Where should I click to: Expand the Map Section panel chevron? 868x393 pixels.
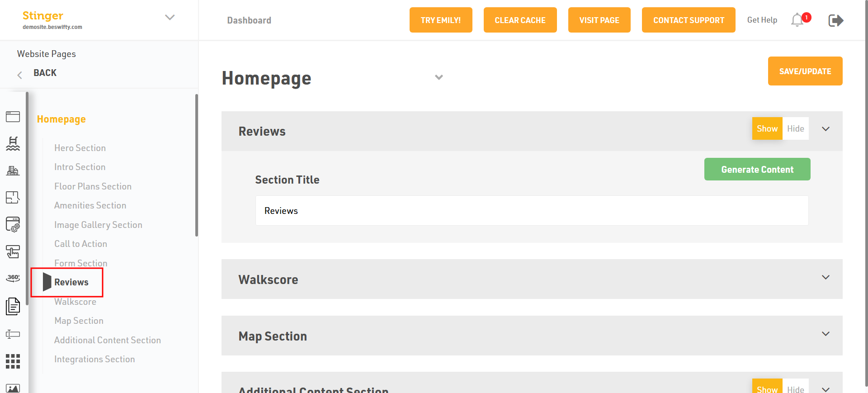tap(826, 334)
